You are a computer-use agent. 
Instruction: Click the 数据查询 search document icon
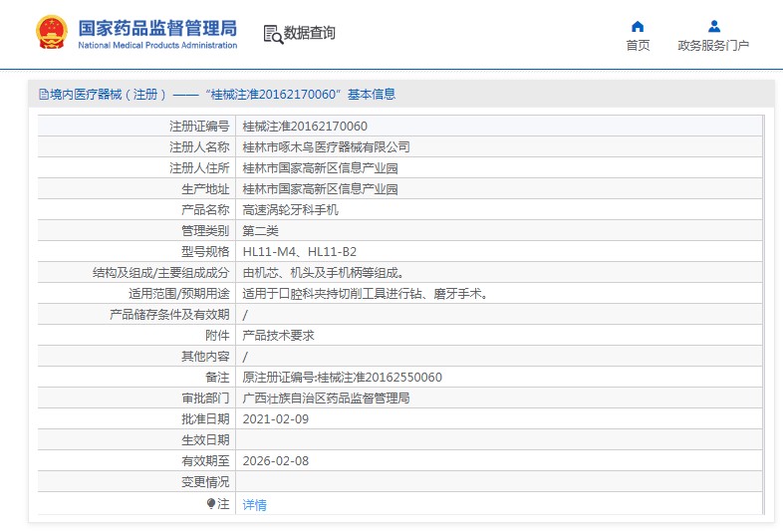(272, 34)
